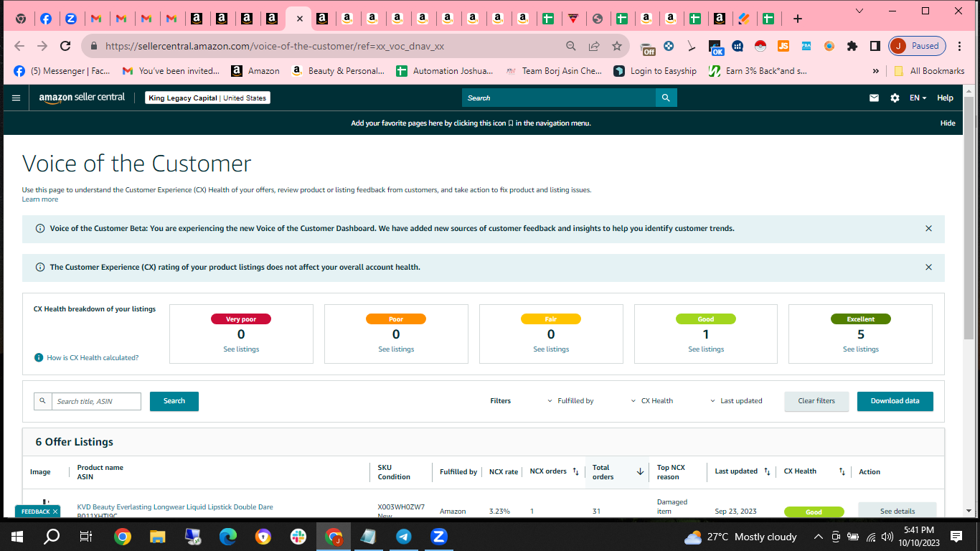Sort listings by the Last updated column
Screen dimensions: 980x551
tap(767, 471)
